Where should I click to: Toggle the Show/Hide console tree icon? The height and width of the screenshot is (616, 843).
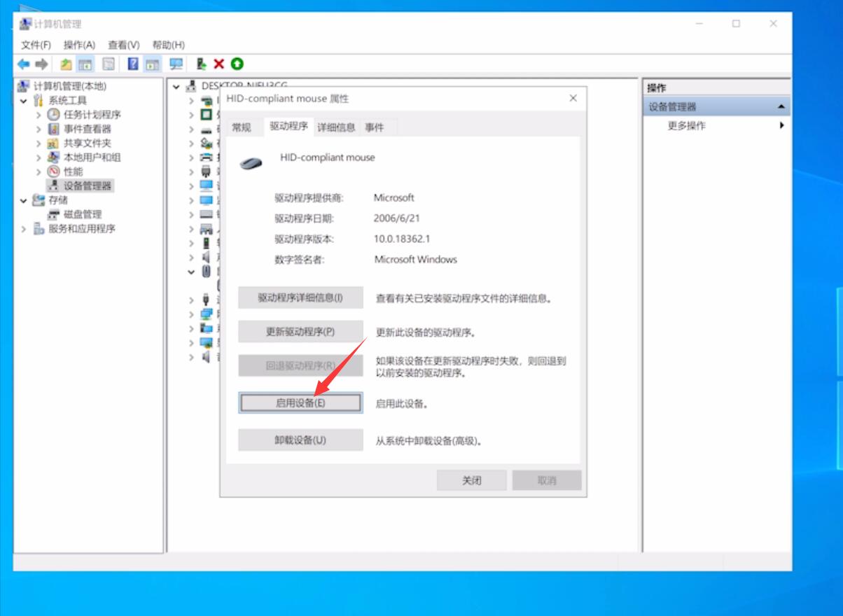(x=85, y=64)
